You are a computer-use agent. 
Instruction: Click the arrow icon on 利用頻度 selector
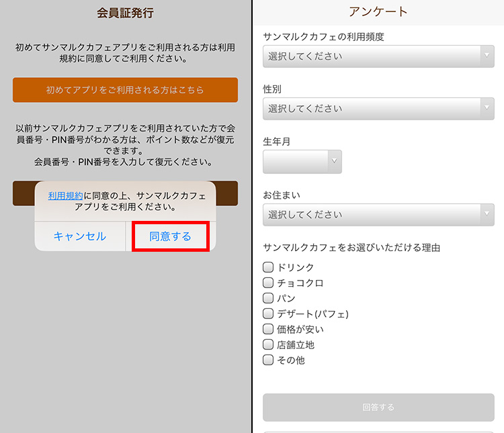(x=487, y=55)
